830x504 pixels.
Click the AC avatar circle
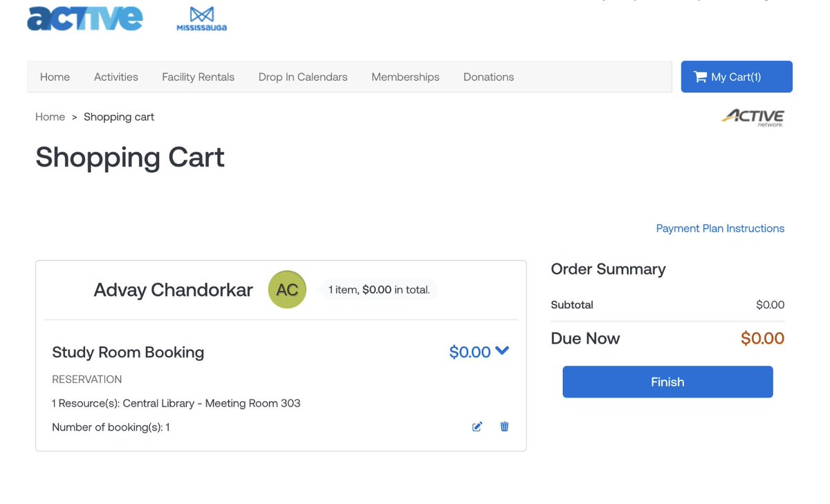pos(287,290)
